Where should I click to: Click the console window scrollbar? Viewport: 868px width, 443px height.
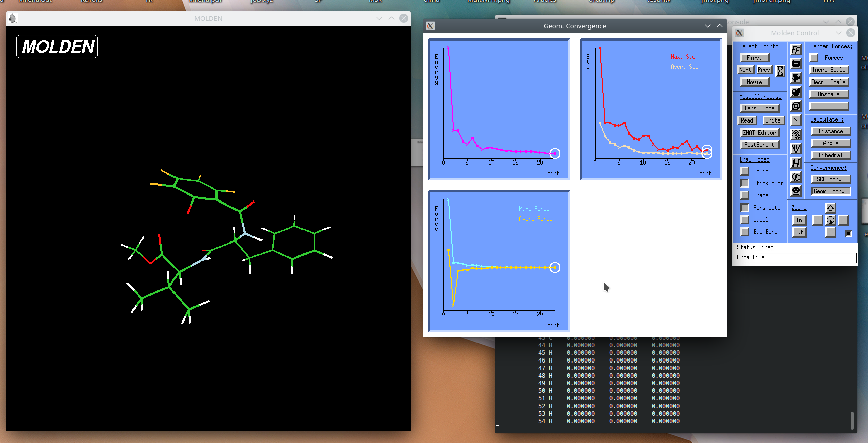coord(852,420)
